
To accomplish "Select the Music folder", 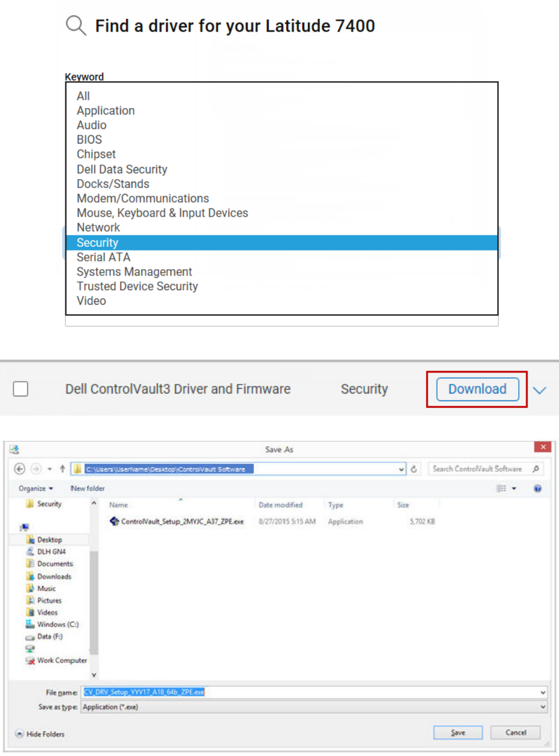I will pyautogui.click(x=41, y=588).
